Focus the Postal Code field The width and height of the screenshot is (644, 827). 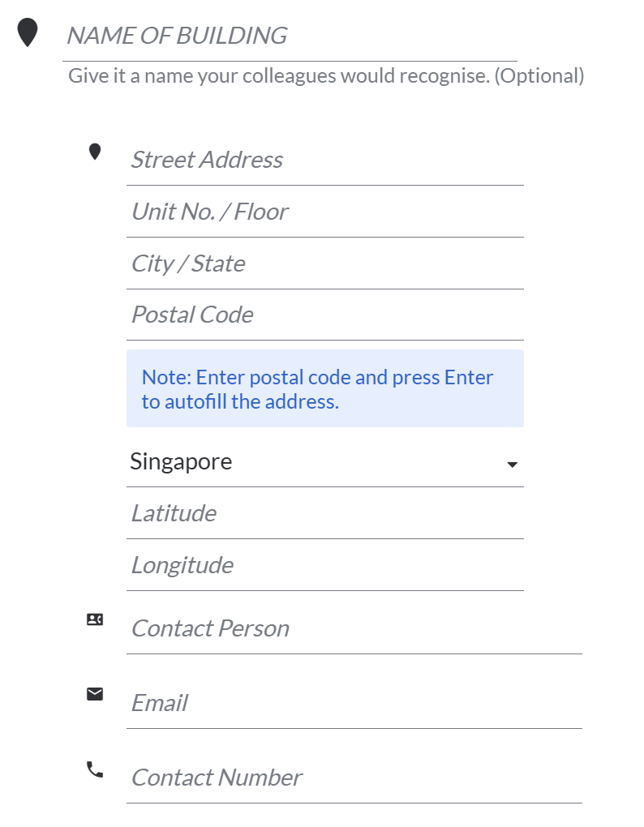coord(324,315)
